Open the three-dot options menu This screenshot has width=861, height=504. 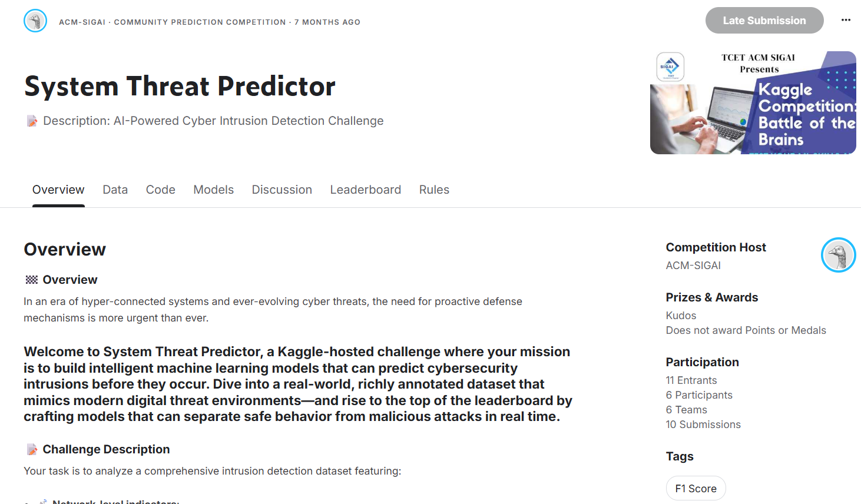click(x=846, y=20)
